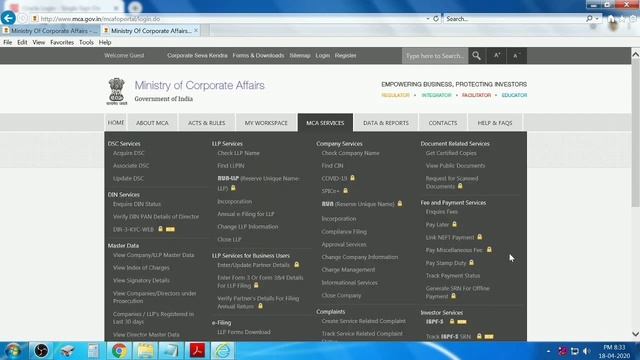Click the site search magnifier button
Screen dimensions: 640x360
coord(476,56)
